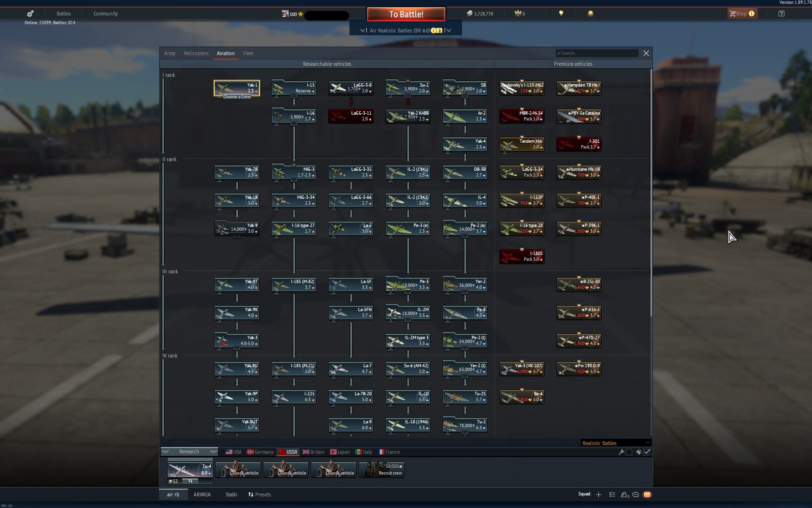The width and height of the screenshot is (812, 508).
Task: Select premium Hampden TB Mk I card
Action: tap(579, 88)
